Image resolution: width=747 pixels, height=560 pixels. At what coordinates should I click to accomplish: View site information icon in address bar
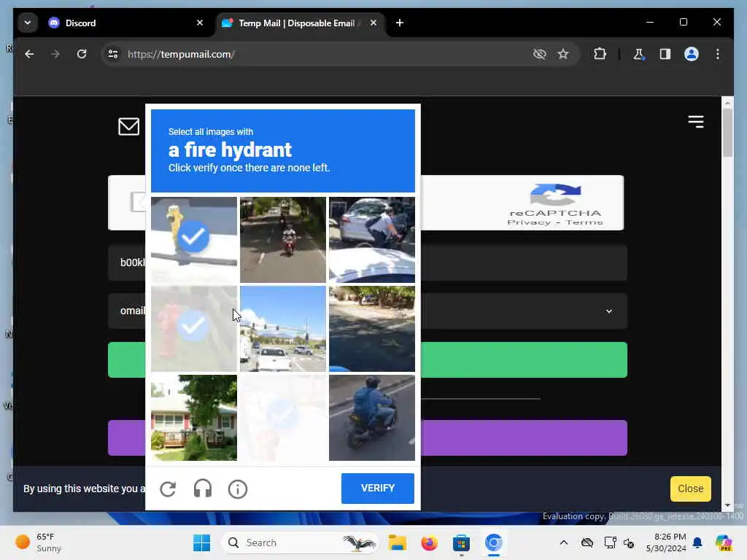(113, 54)
